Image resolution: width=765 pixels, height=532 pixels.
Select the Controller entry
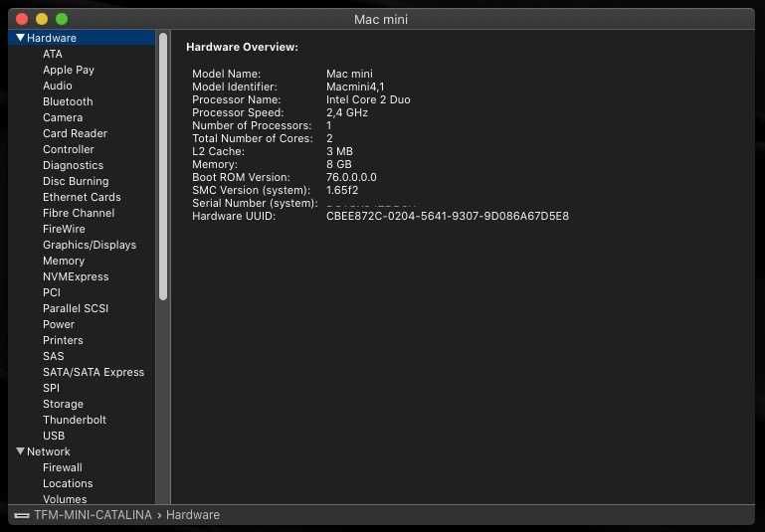[x=69, y=149]
